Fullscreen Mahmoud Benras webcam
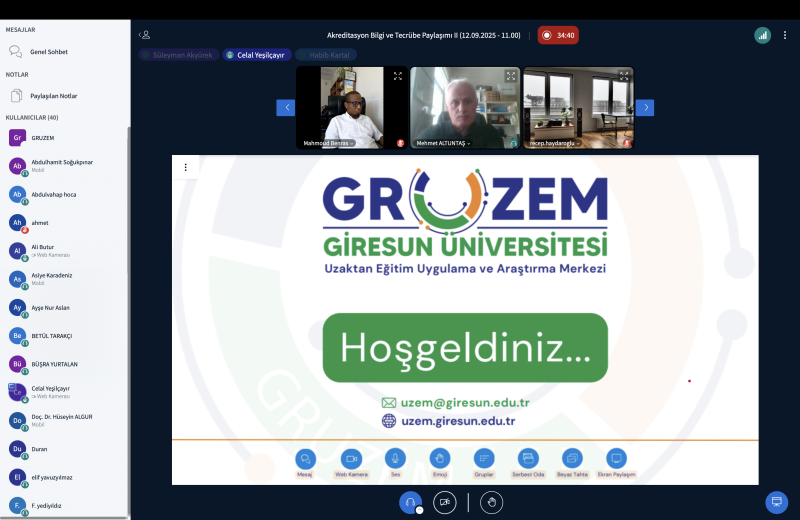800x520 pixels. click(x=398, y=76)
